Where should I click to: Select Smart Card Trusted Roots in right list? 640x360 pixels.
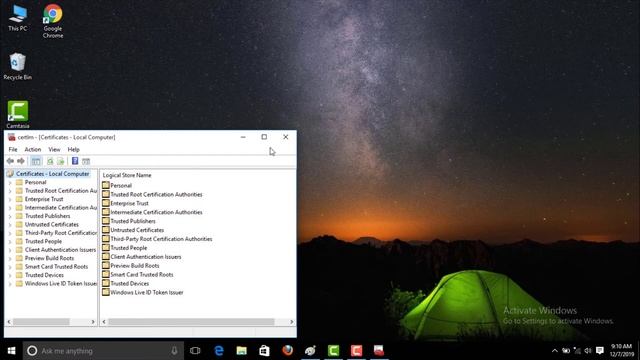pyautogui.click(x=142, y=275)
